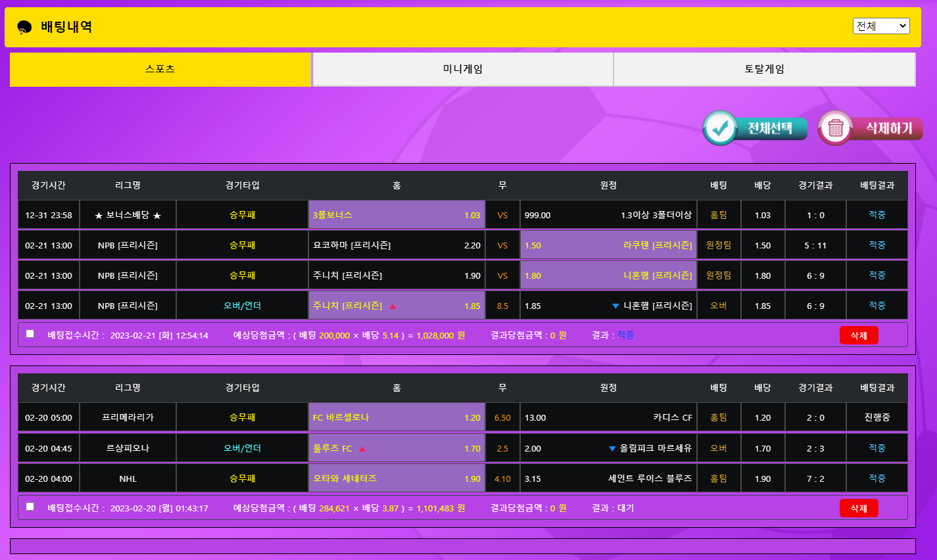Click blue down arrow beside 올림피크 마르세유

[x=612, y=449]
